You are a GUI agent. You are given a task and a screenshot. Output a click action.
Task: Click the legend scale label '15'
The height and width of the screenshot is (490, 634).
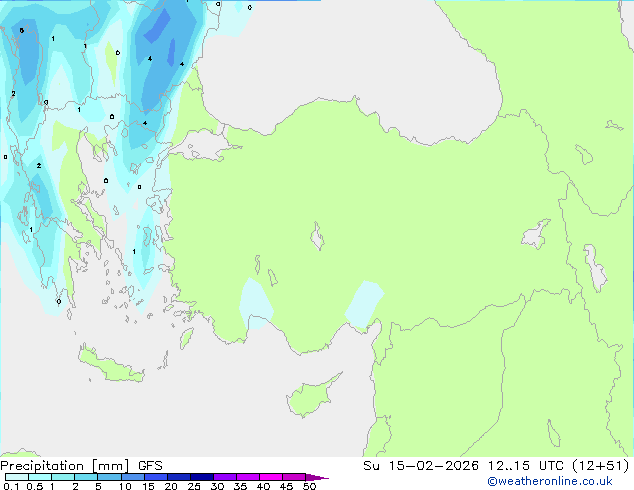tap(148, 486)
